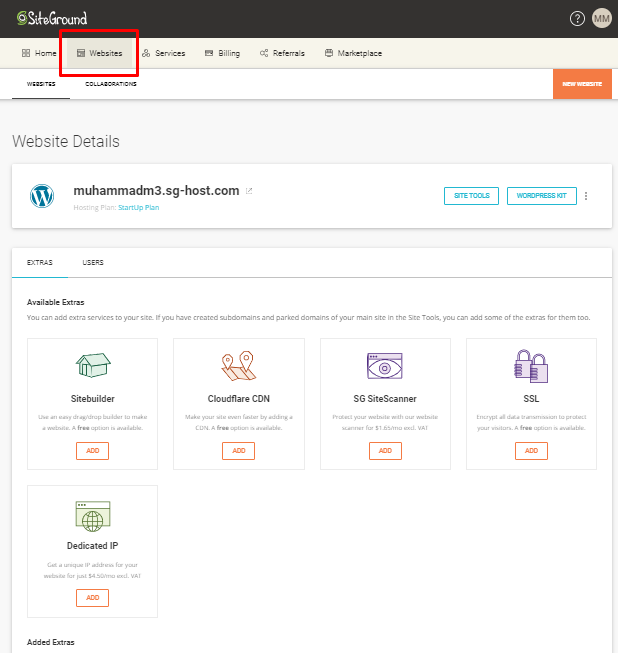Open the Websites navigation item
This screenshot has height=653, width=618.
click(x=100, y=53)
